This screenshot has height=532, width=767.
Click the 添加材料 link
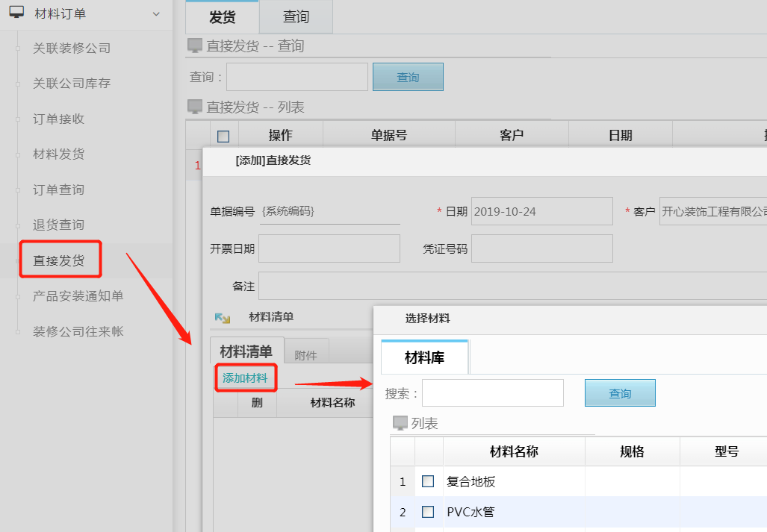[246, 378]
